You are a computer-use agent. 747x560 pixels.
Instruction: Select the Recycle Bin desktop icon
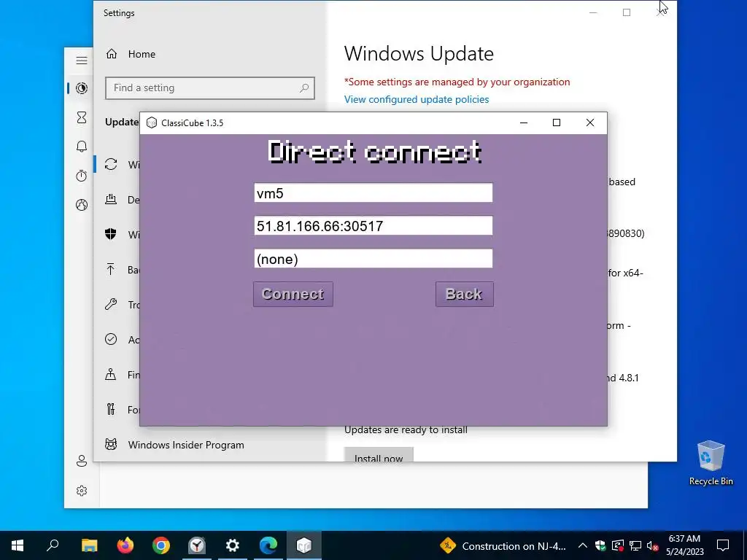(711, 463)
